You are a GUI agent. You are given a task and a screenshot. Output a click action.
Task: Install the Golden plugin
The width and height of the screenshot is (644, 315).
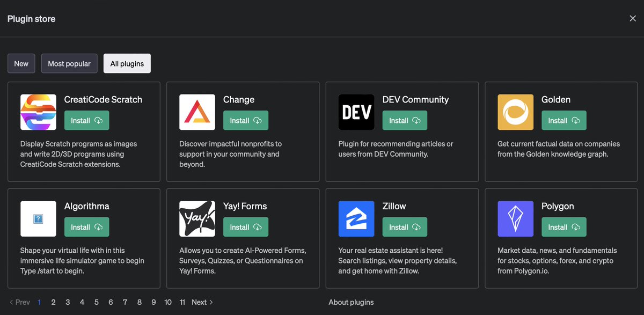pos(563,120)
